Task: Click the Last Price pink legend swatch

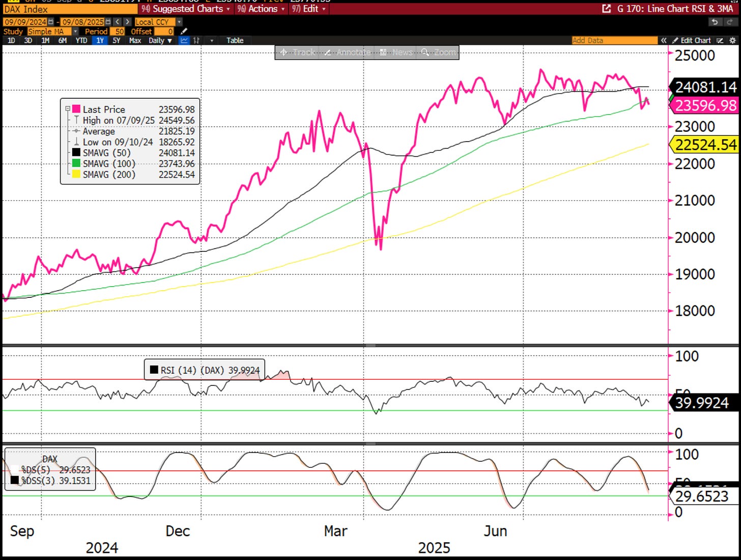Action: point(76,109)
